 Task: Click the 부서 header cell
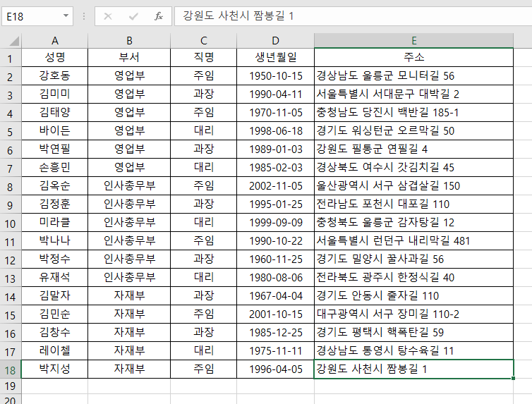point(129,57)
